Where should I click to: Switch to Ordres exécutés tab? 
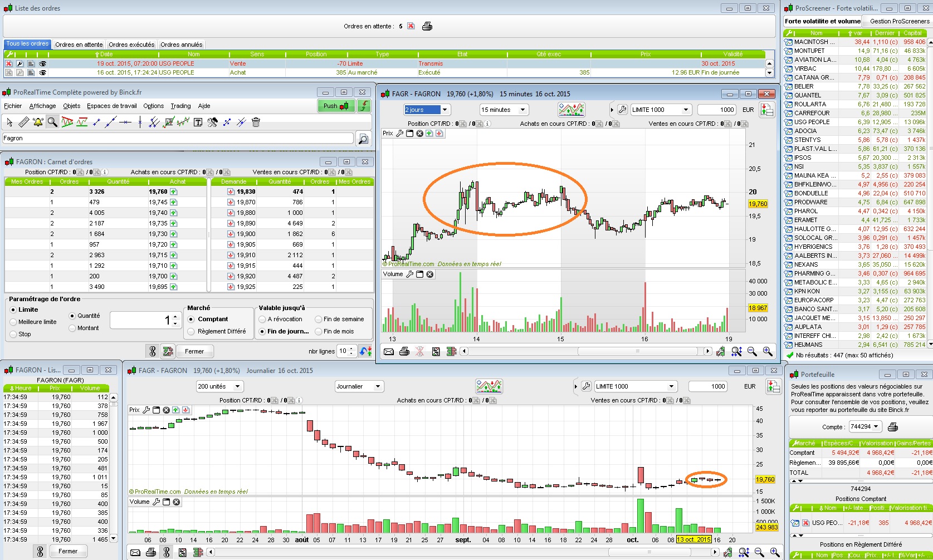131,45
